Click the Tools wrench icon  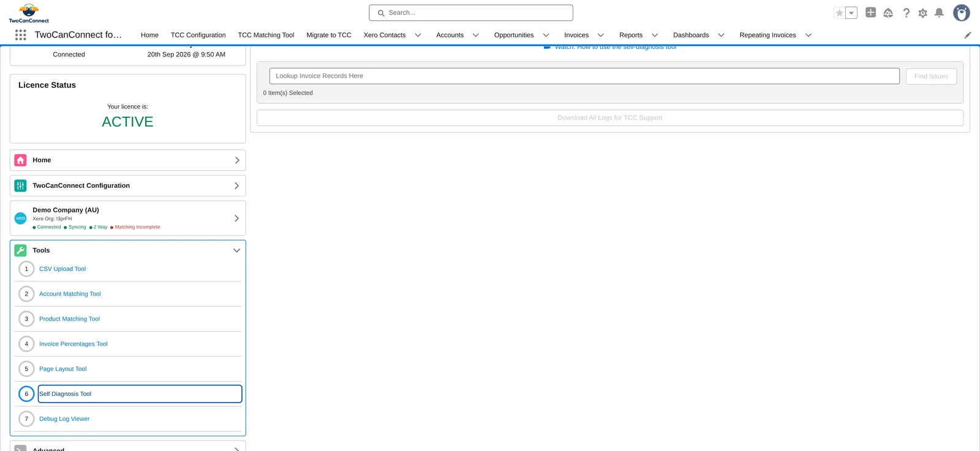[20, 250]
